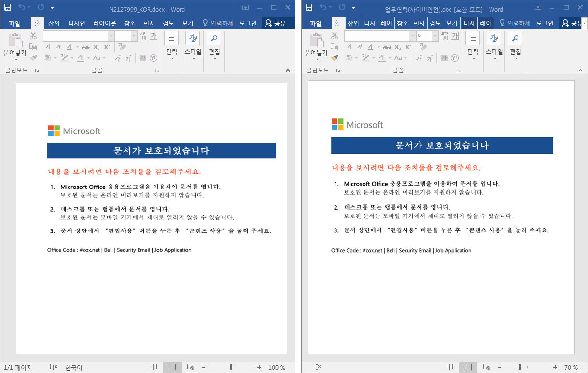The width and height of the screenshot is (588, 373).
Task: Click the shrink font icon in the right window
Action: tap(430, 58)
